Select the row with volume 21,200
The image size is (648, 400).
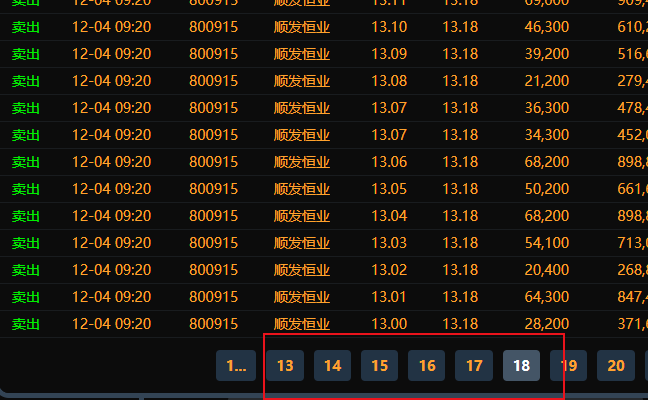[546, 80]
